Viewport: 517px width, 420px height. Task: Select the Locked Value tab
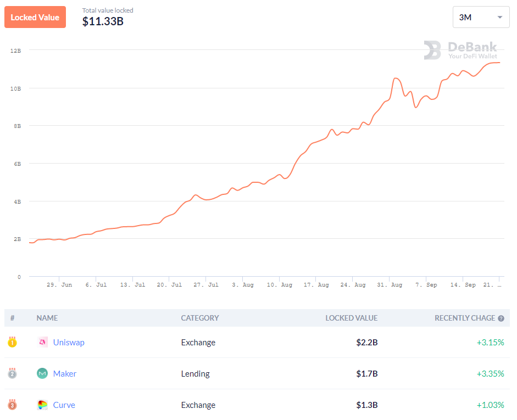(35, 18)
